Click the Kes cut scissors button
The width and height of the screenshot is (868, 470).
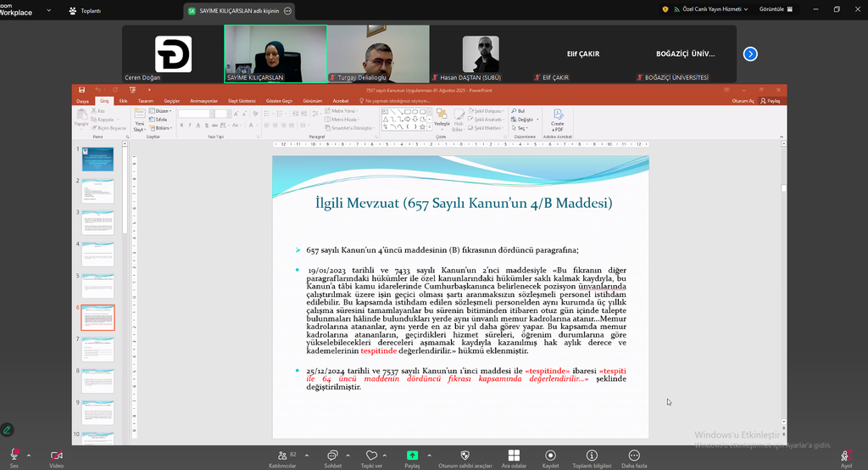click(98, 111)
